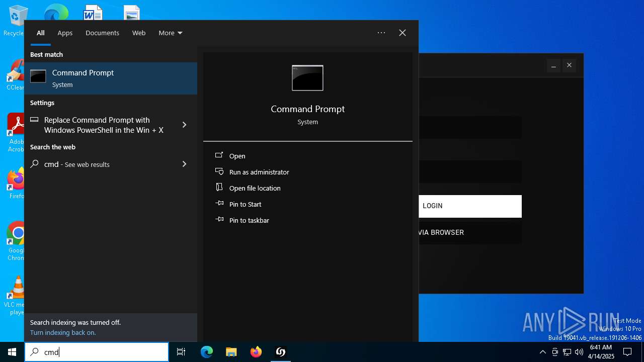Switch to the All search tab
This screenshot has width=644, height=362.
coord(41,33)
